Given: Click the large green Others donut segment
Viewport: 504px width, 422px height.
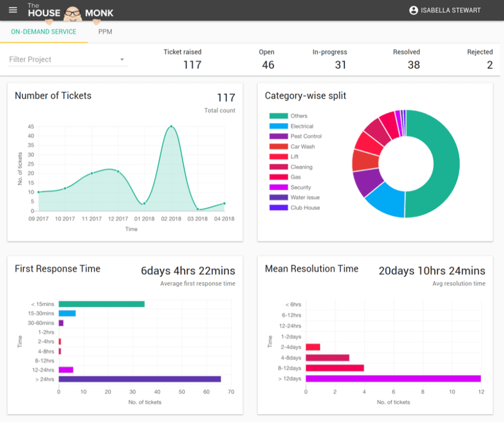Looking at the screenshot, I should tap(445, 164).
